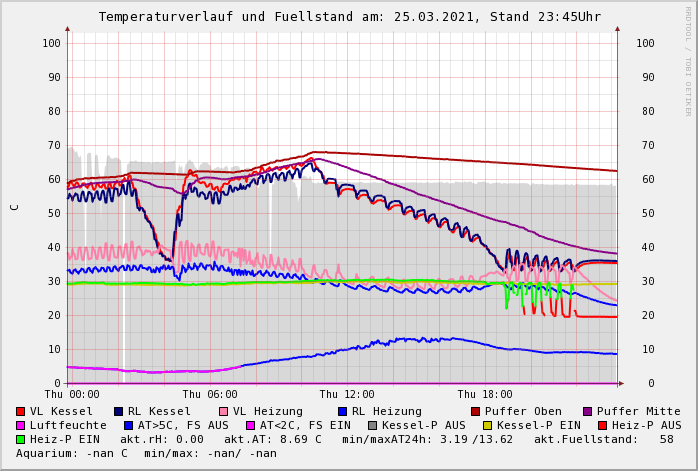This screenshot has height=471, width=698.
Task: Select the magenta Luftfeuchte legend swatch
Action: 21,425
